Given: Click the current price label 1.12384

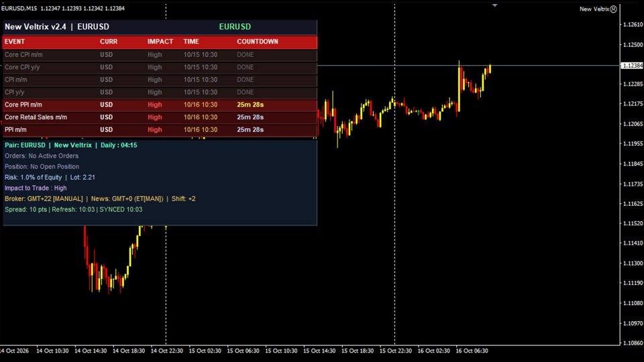Looking at the screenshot, I should [632, 66].
